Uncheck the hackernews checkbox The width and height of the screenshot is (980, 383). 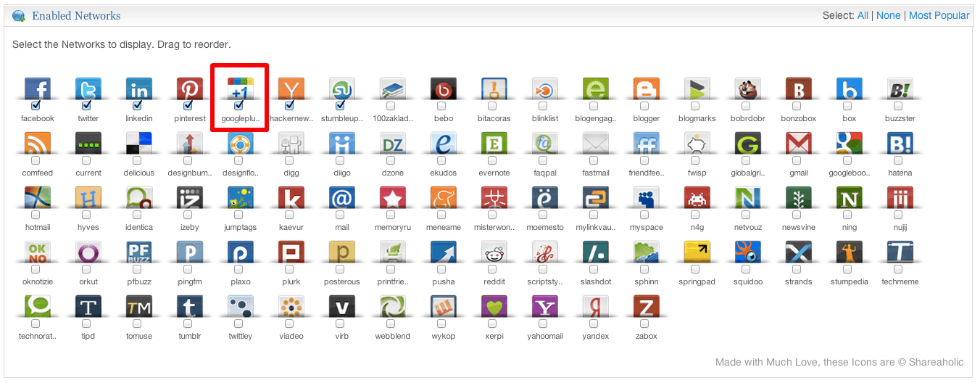click(x=289, y=106)
